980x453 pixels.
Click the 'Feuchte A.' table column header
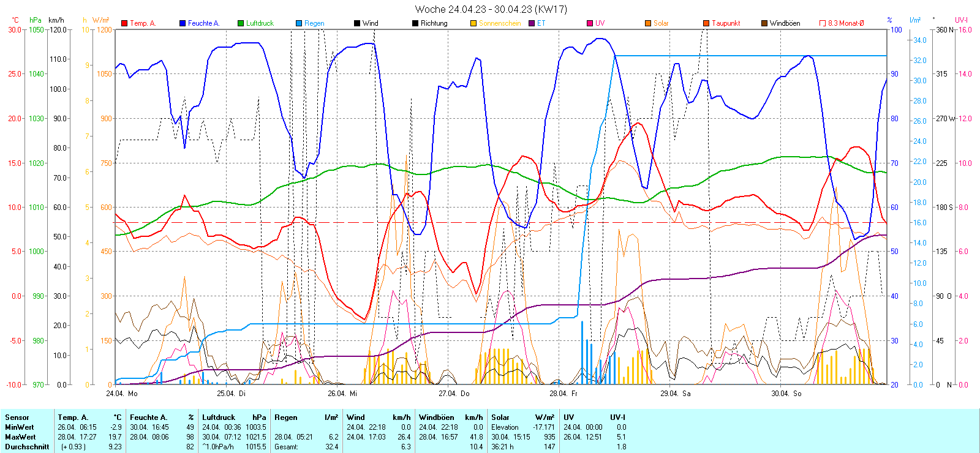coord(148,417)
